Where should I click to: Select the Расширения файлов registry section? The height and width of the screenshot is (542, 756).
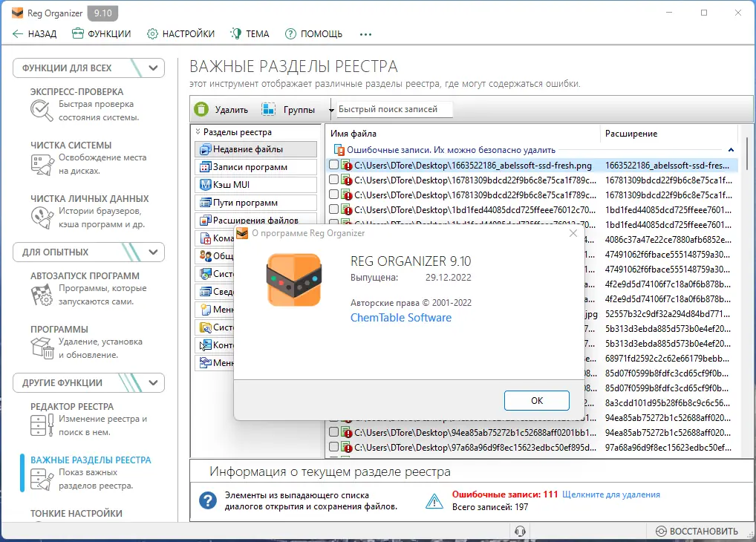coord(255,220)
